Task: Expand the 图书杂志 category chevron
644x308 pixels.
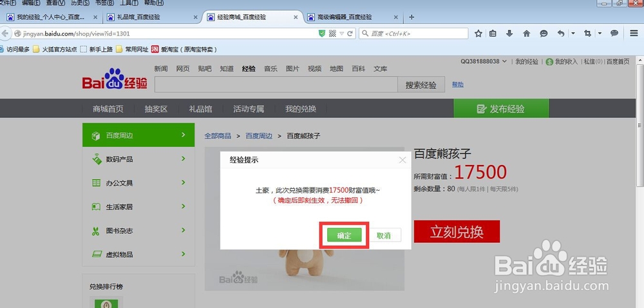Action: 183,230
